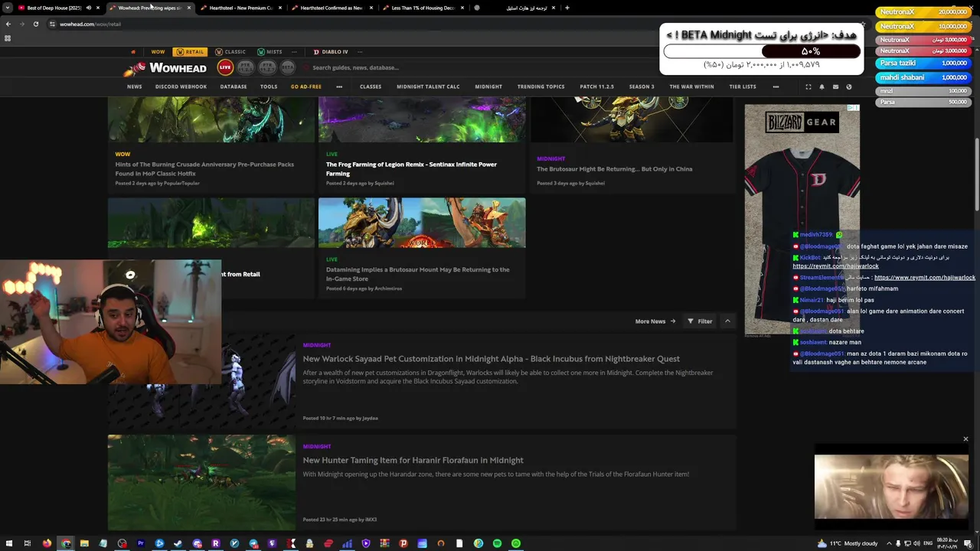The image size is (980, 551).
Task: Open DISCORD WEBHOOK link
Action: 181,86
